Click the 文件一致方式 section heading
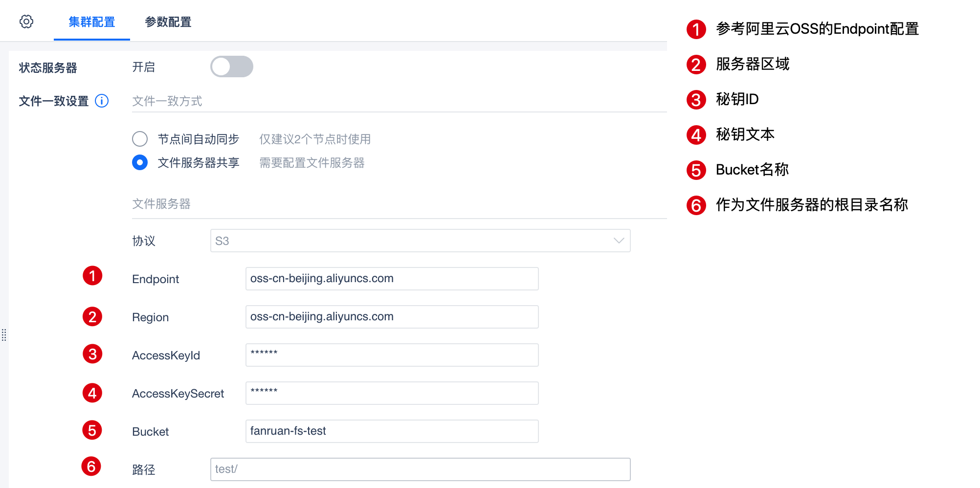 [167, 101]
